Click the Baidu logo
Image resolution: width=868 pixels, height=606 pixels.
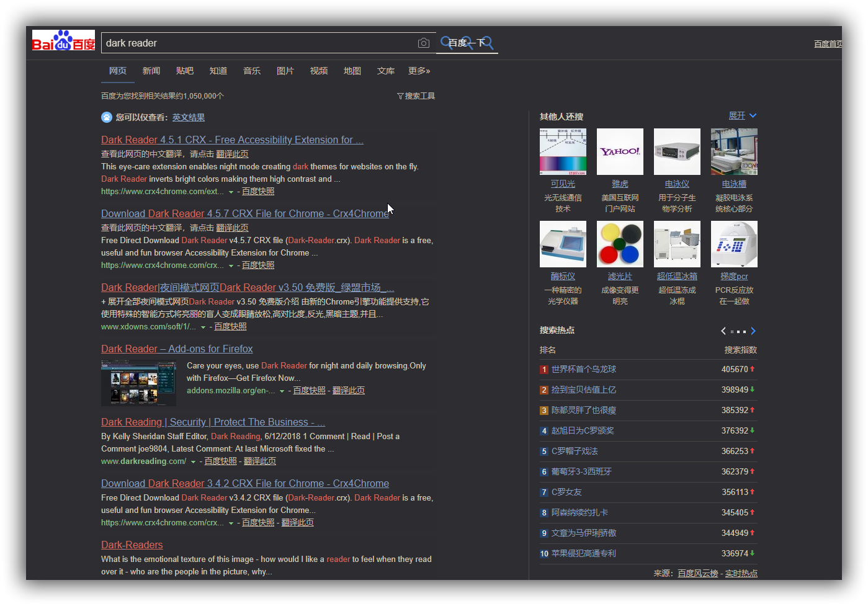[x=64, y=40]
